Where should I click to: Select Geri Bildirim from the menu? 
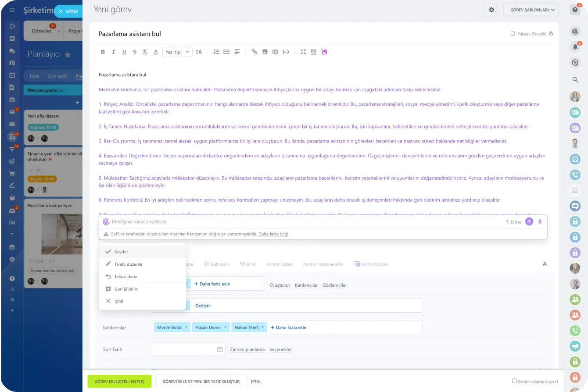click(127, 289)
